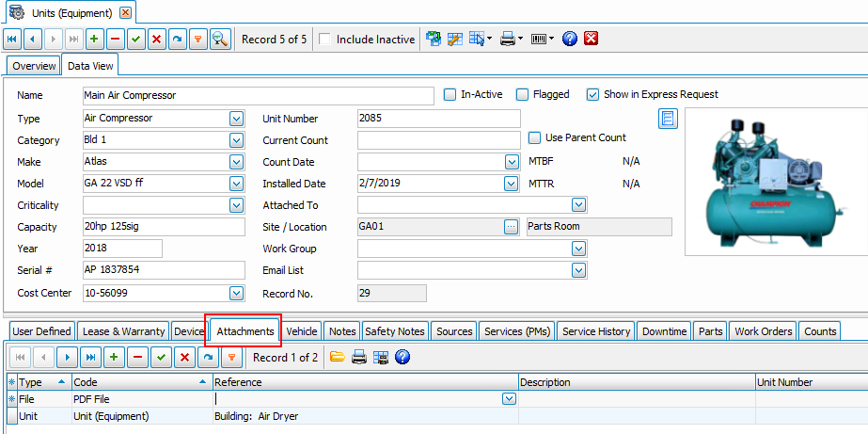Open the grid customize tools icon
The width and height of the screenshot is (868, 434).
(x=455, y=40)
